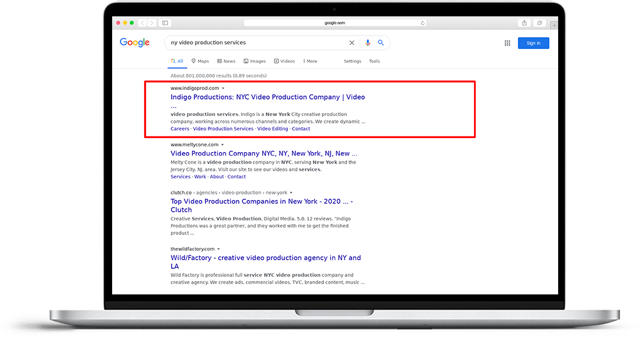Click the www.indigoprod.com URL text
Viewport: 644px width, 337px height.
tap(194, 88)
